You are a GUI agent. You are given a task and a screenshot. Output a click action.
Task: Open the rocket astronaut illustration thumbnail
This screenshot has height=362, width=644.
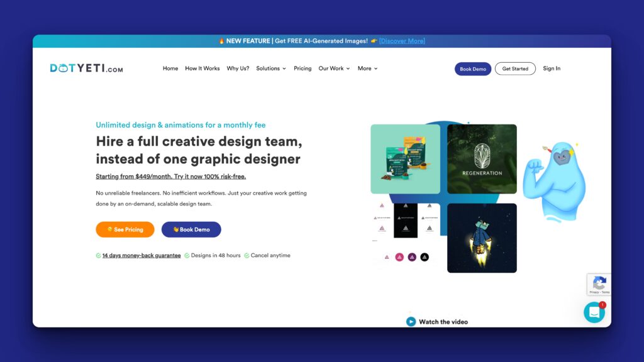pos(482,238)
